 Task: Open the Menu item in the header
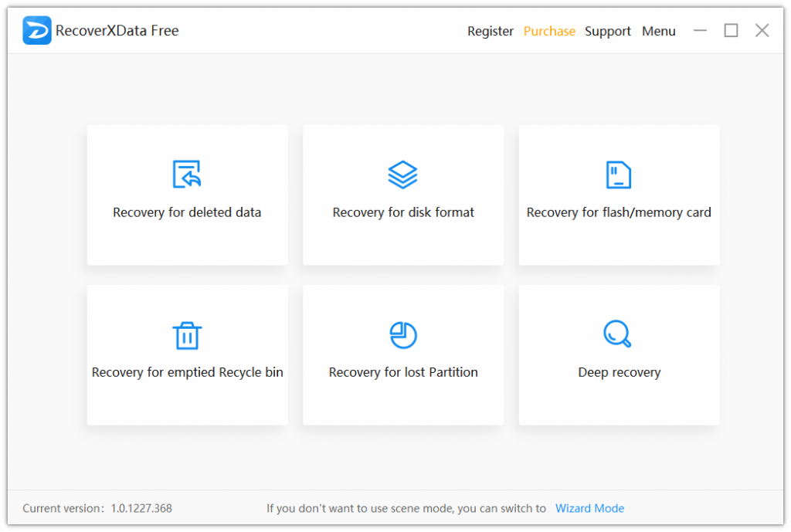(x=658, y=31)
